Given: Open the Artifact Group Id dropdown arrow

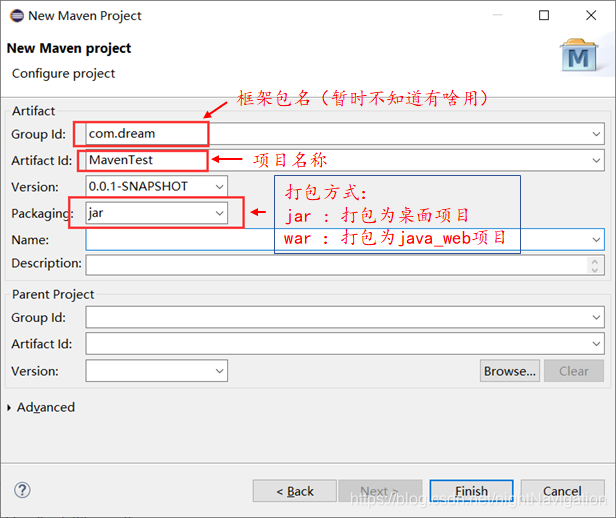Looking at the screenshot, I should pos(596,134).
